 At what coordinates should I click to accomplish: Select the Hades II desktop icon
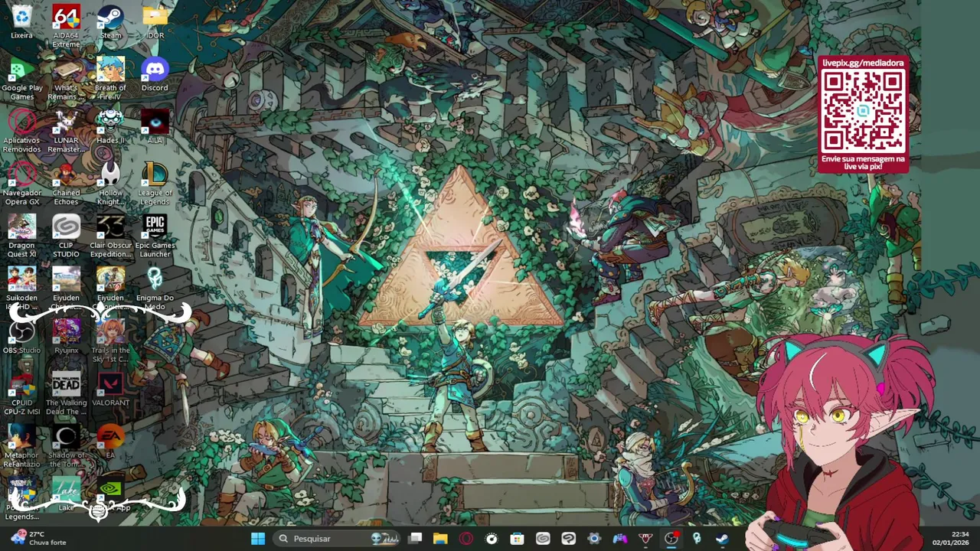coord(110,127)
